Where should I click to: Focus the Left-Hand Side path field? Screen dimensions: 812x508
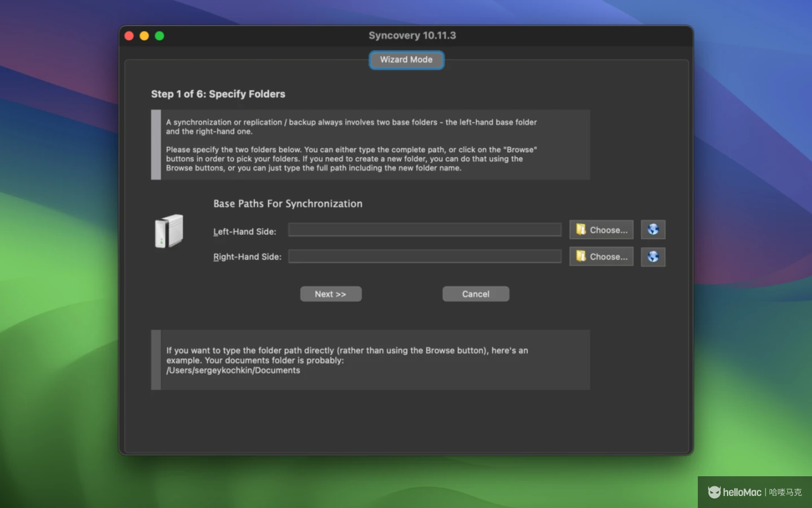coord(425,230)
